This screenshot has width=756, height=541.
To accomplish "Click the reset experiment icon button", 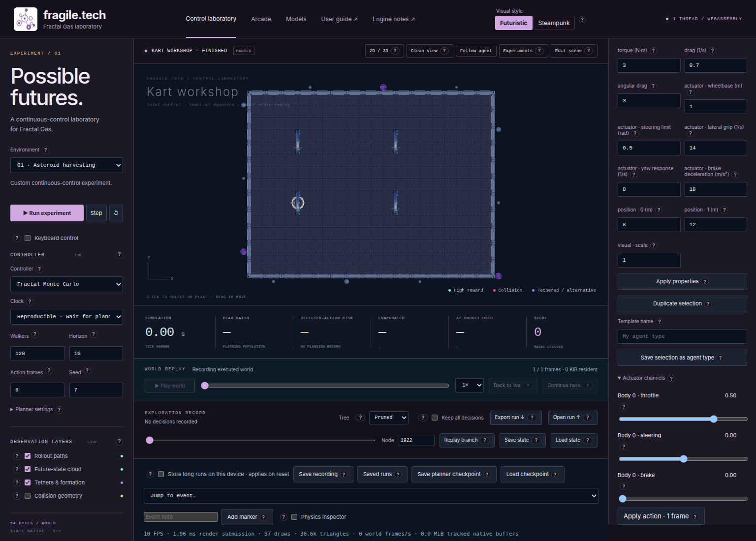I will (x=116, y=213).
